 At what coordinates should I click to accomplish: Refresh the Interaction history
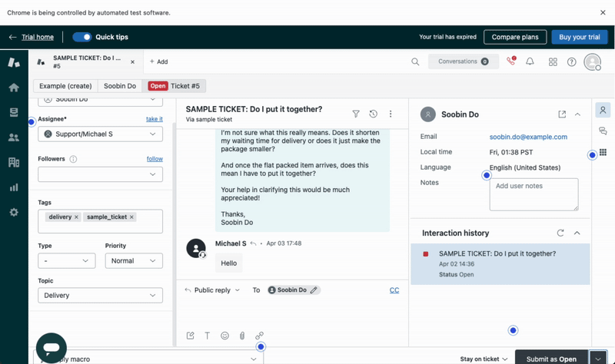(x=560, y=233)
